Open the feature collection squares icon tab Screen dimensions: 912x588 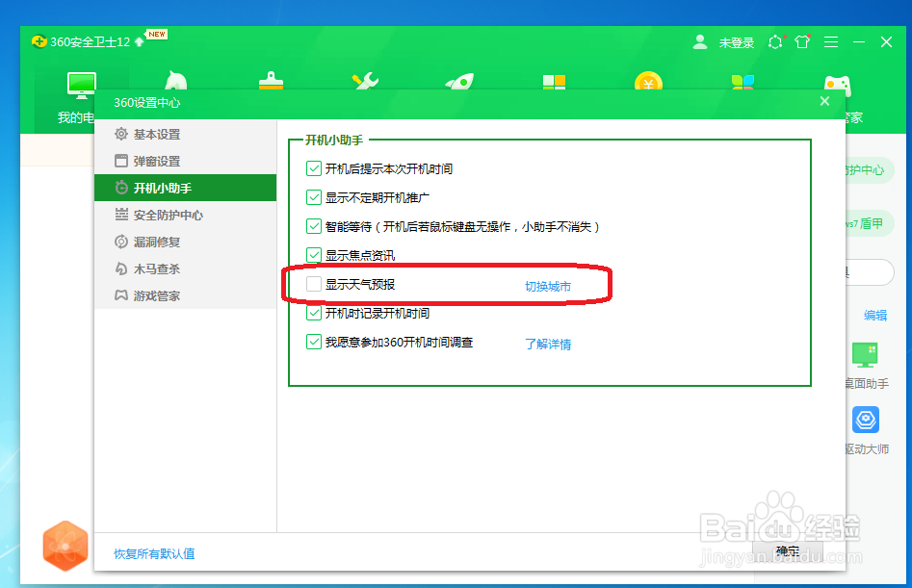click(x=554, y=82)
